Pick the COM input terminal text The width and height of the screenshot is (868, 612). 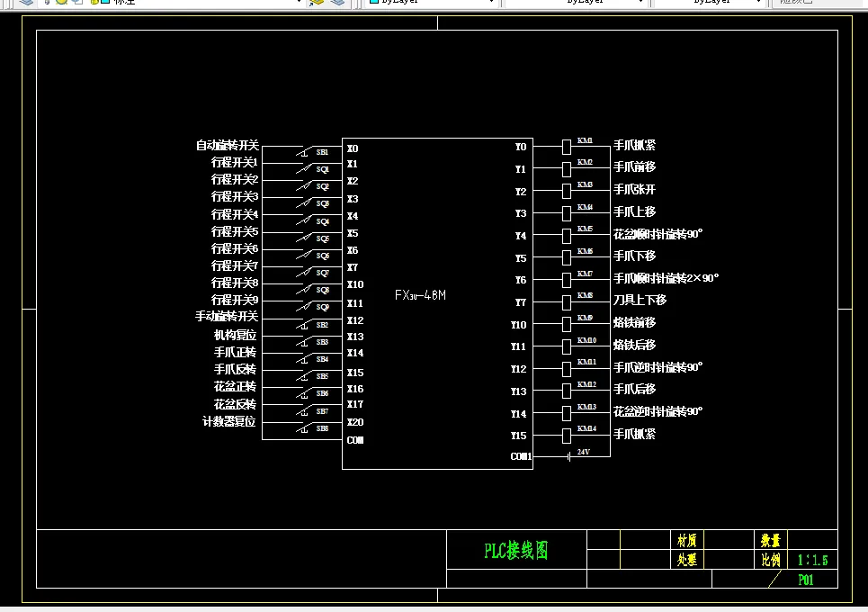[355, 440]
